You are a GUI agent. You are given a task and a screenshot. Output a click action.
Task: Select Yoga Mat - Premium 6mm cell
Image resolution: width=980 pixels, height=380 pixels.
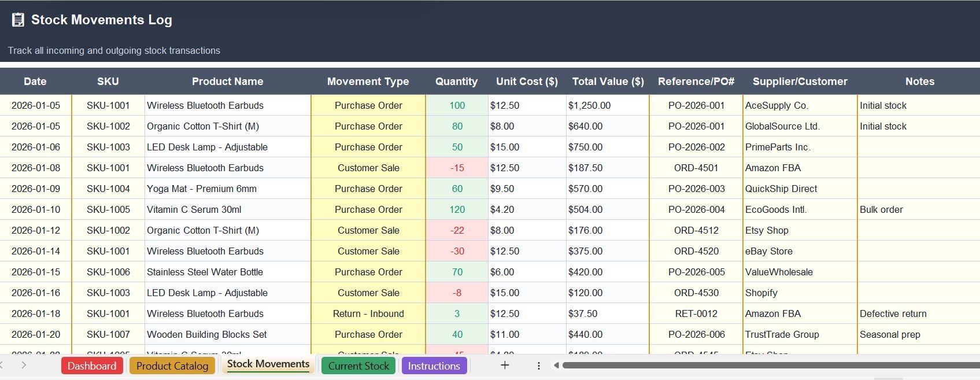click(228, 189)
